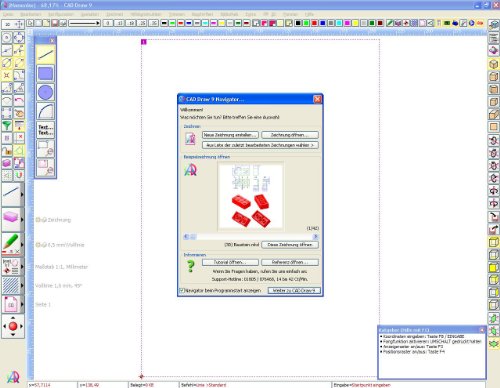Image resolution: width=500 pixels, height=388 pixels.
Task: Pick the arc tool in the floating palette
Action: (x=45, y=111)
